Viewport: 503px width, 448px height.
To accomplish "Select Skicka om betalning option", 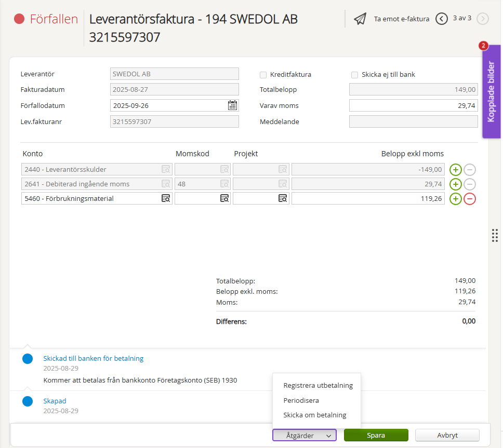I will point(315,415).
